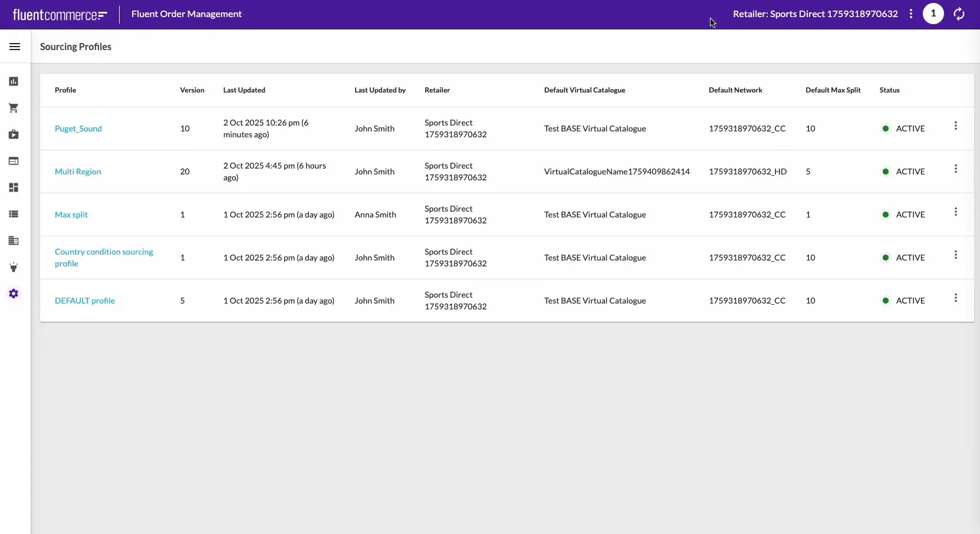Open the list view sidebar icon
Image resolution: width=980 pixels, height=534 pixels.
(x=14, y=214)
